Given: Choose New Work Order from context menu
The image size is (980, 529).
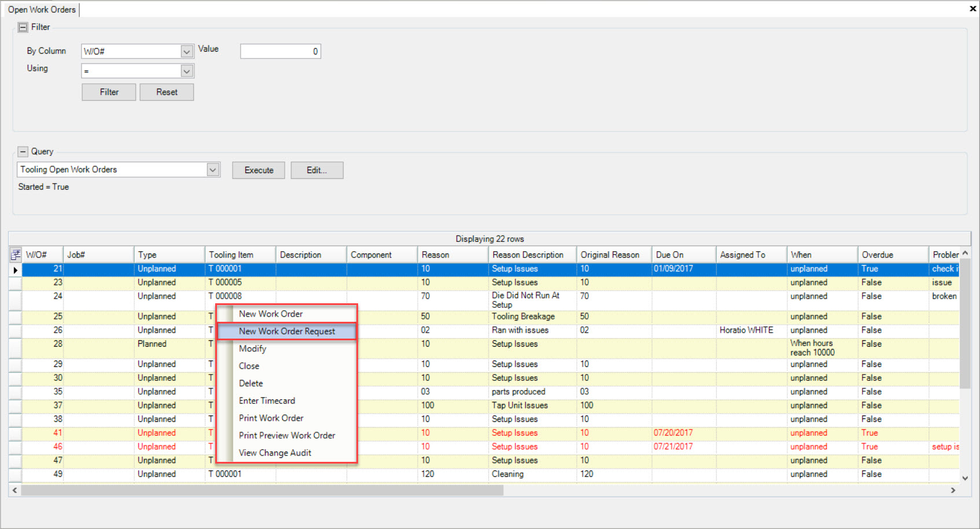Looking at the screenshot, I should (287, 314).
